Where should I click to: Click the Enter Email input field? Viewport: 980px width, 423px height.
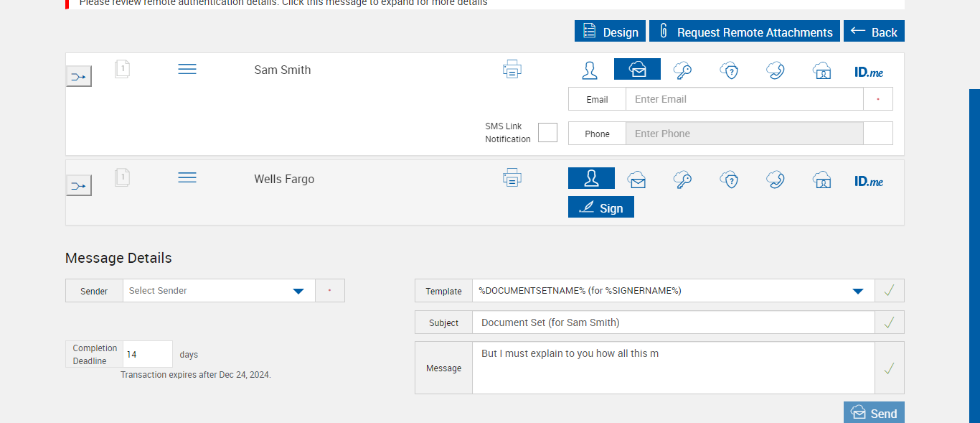[x=744, y=99]
